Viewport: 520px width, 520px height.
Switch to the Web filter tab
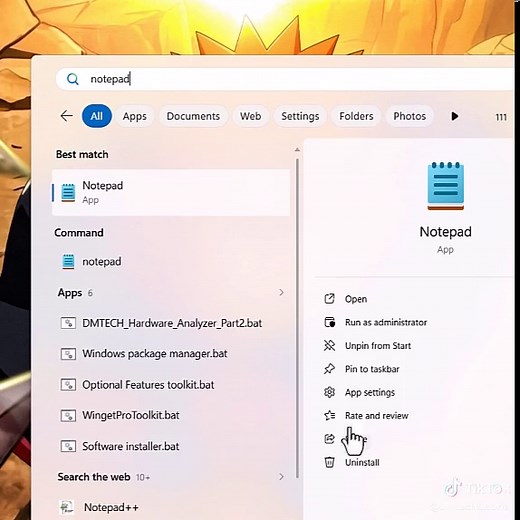(250, 116)
